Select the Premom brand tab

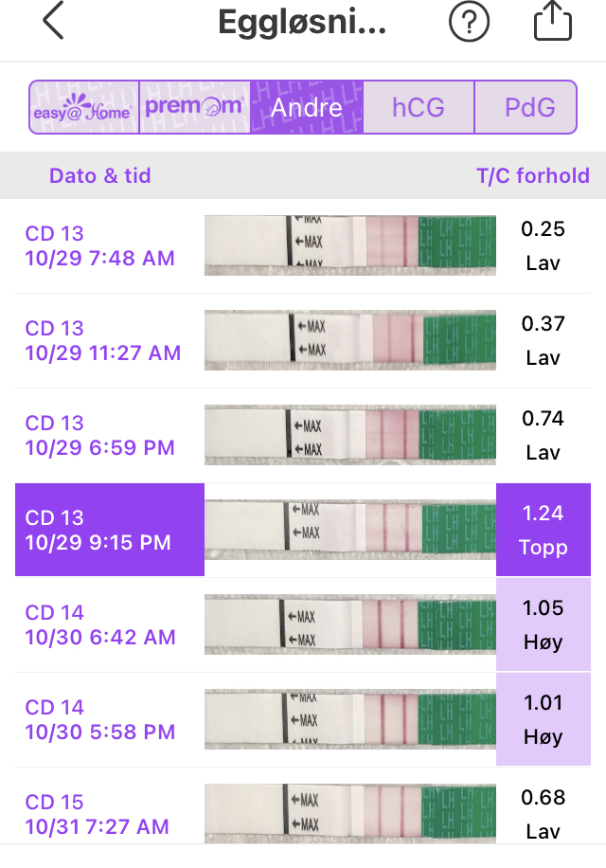point(194,107)
